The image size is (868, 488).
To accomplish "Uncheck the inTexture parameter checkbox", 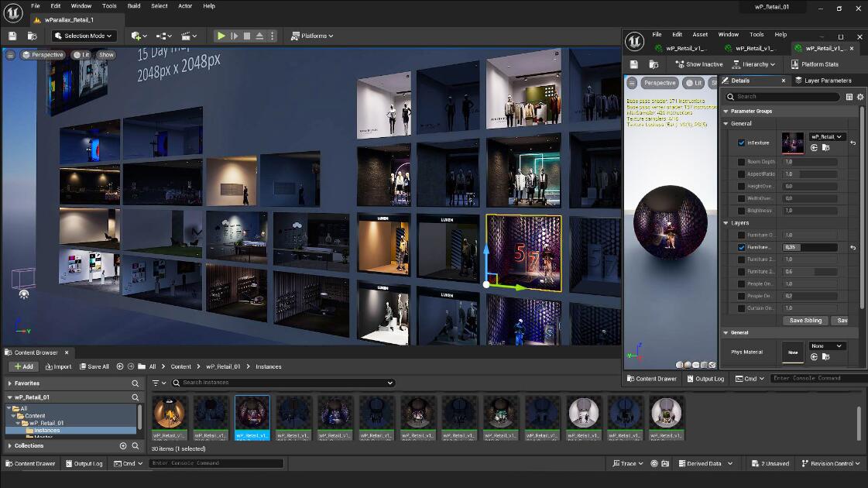I will pyautogui.click(x=741, y=143).
